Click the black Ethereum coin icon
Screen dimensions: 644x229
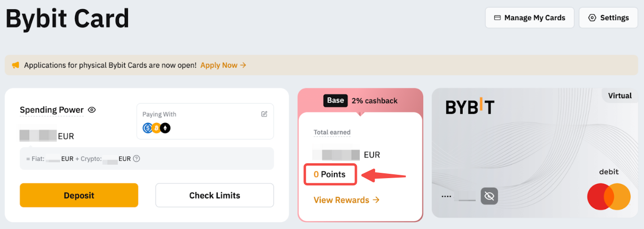click(165, 128)
